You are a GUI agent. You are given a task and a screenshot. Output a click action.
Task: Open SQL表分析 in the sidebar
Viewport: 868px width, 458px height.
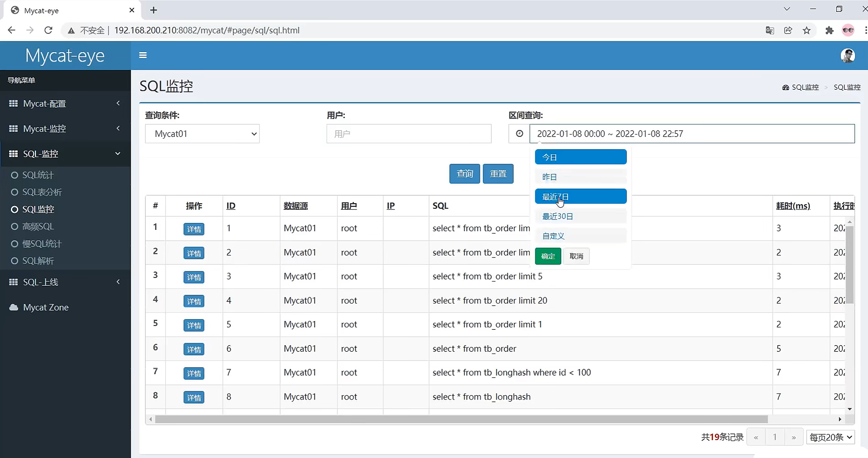42,192
